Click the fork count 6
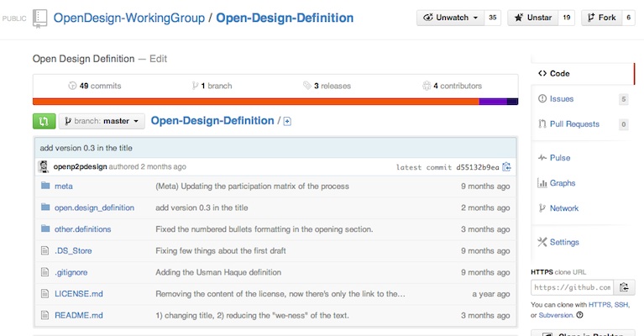644x336 pixels. 628,18
